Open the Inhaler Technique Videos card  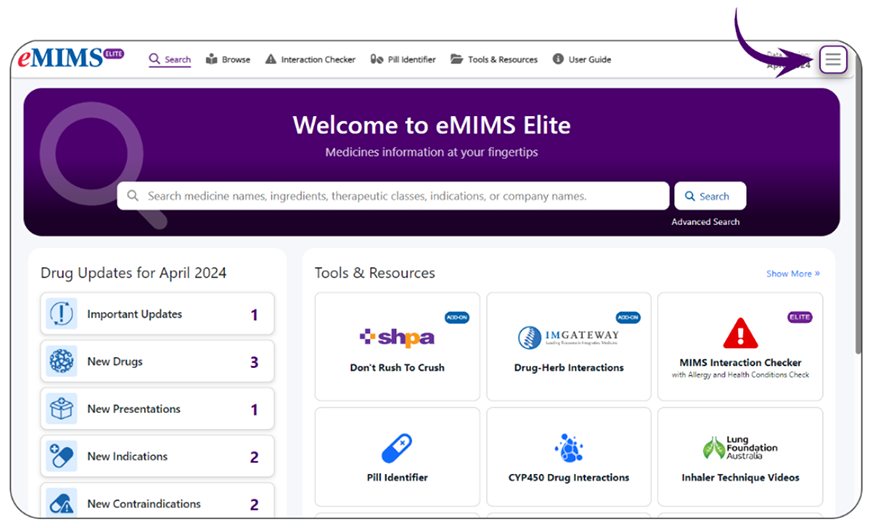coord(740,457)
